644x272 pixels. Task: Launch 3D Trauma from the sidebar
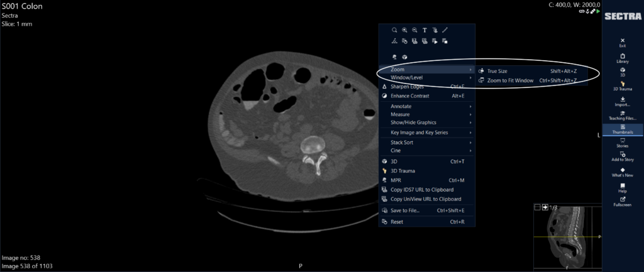[x=622, y=85]
